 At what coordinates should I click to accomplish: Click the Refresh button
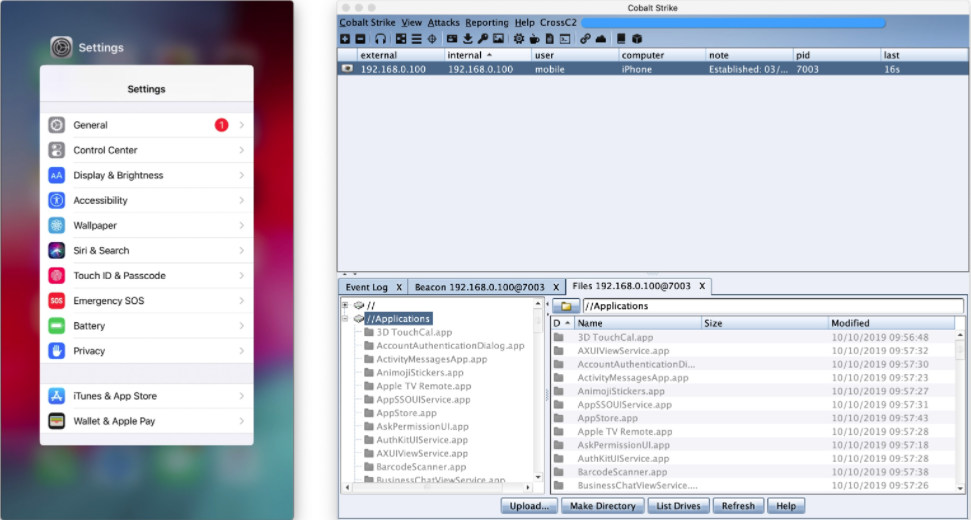pyautogui.click(x=738, y=506)
